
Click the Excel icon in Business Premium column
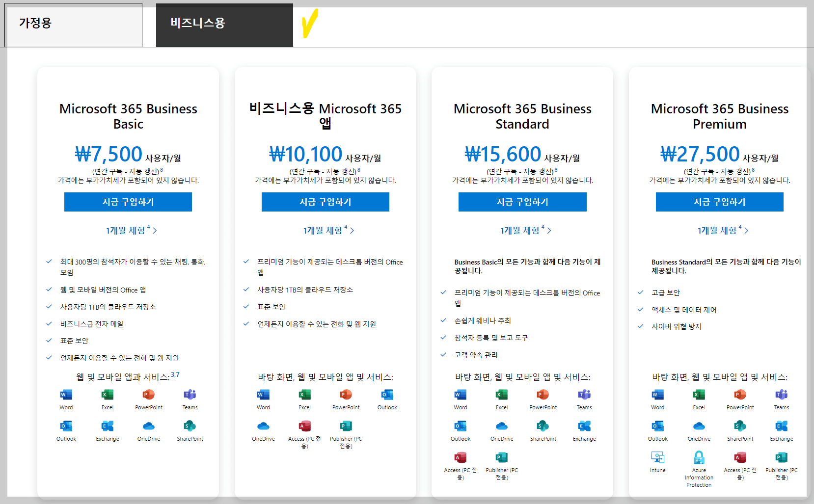click(699, 396)
